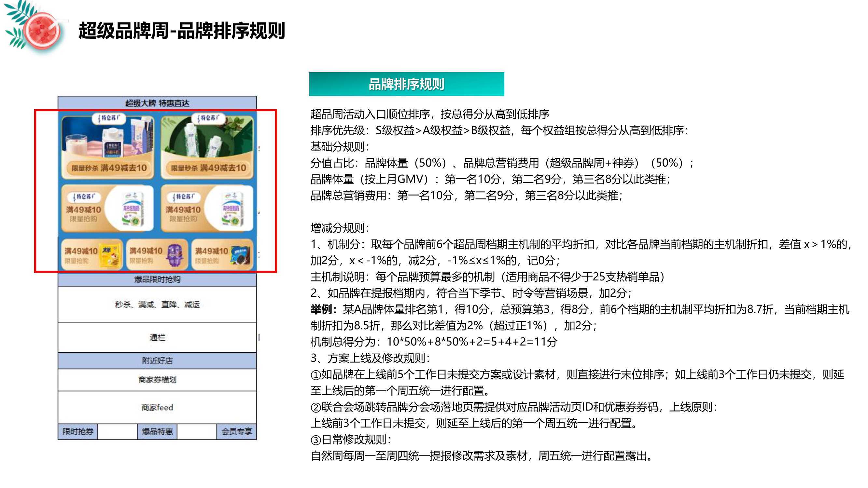Open the blue-background 特仑苏 milk seckill card

coord(107,147)
